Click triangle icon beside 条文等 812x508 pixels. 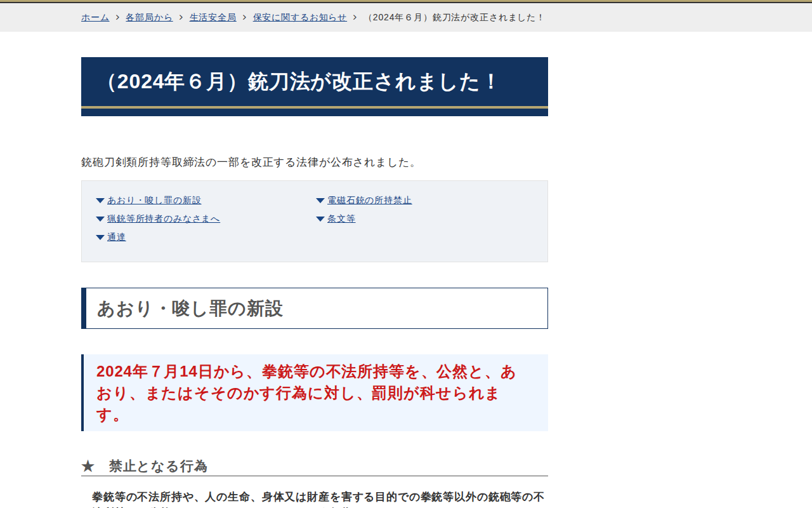[x=320, y=219]
